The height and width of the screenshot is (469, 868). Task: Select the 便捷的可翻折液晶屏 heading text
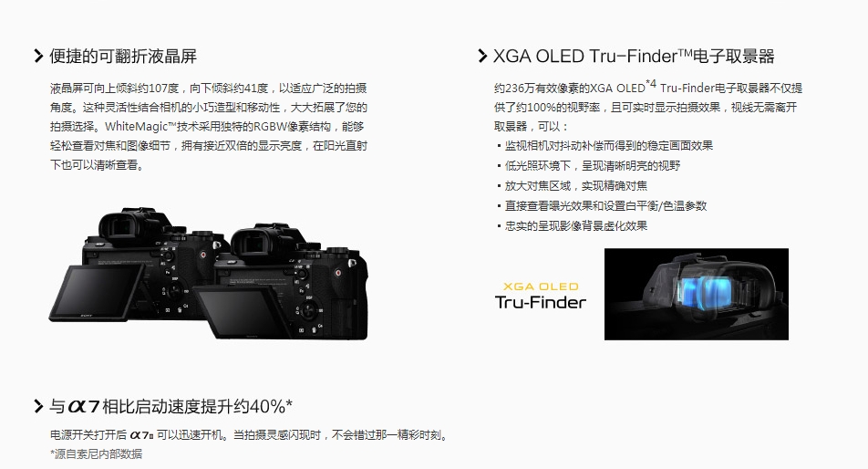coord(123,56)
